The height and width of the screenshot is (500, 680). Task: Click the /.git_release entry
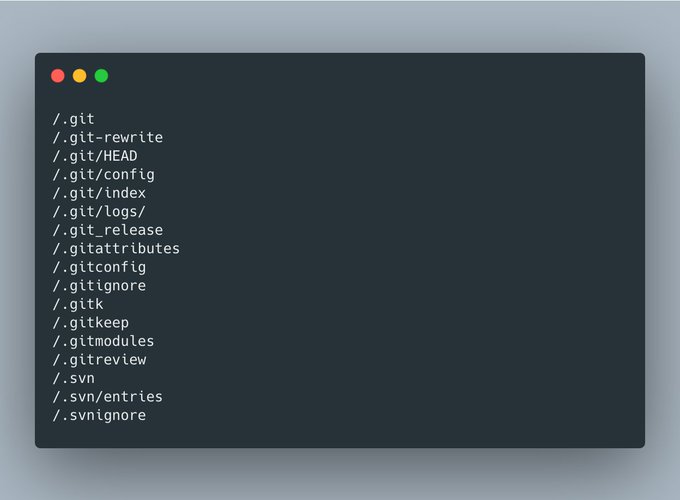108,230
